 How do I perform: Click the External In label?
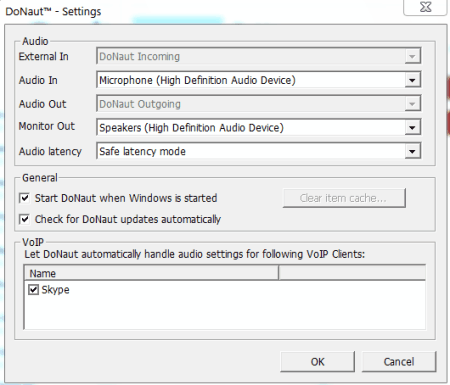pyautogui.click(x=43, y=56)
